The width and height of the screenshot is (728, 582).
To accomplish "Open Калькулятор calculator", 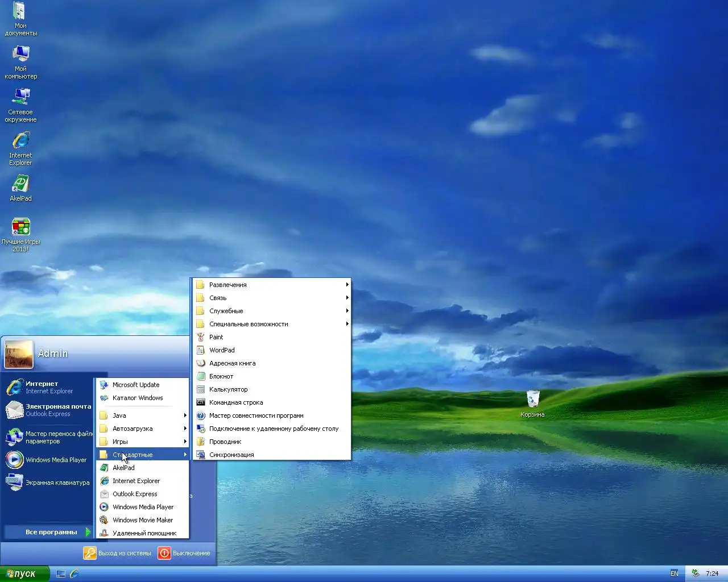I will pos(271,389).
